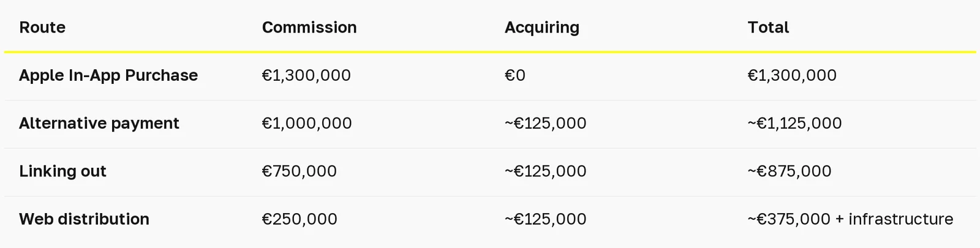Click Web distribution's ~€125,000 acquiring cell
The width and height of the screenshot is (980, 248).
point(546,219)
